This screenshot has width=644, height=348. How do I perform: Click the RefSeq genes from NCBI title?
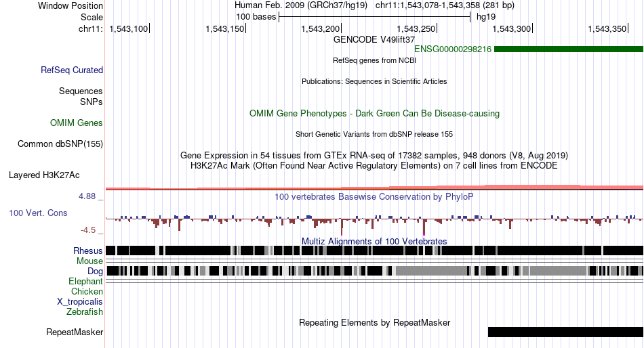click(x=374, y=60)
